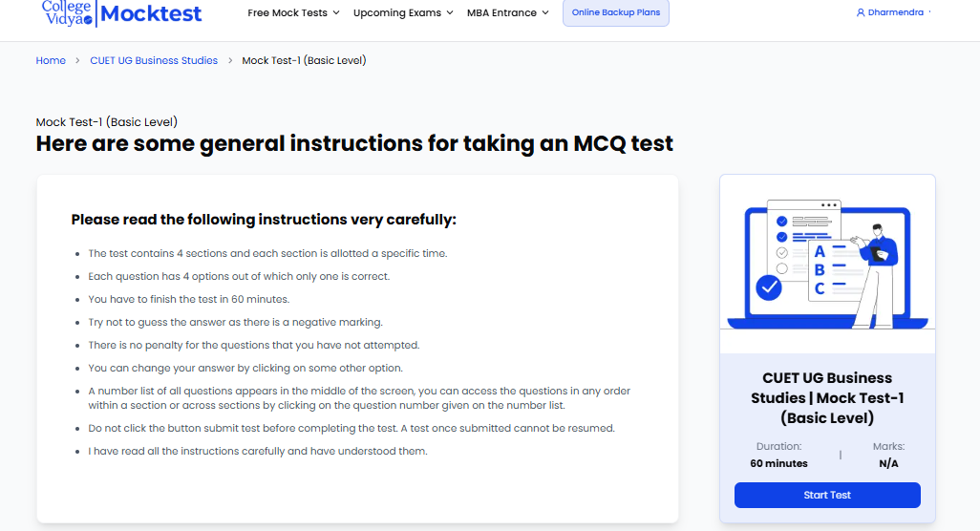Click the card title CUET UG Business Studies
The width and height of the screenshot is (980, 531).
click(x=827, y=397)
